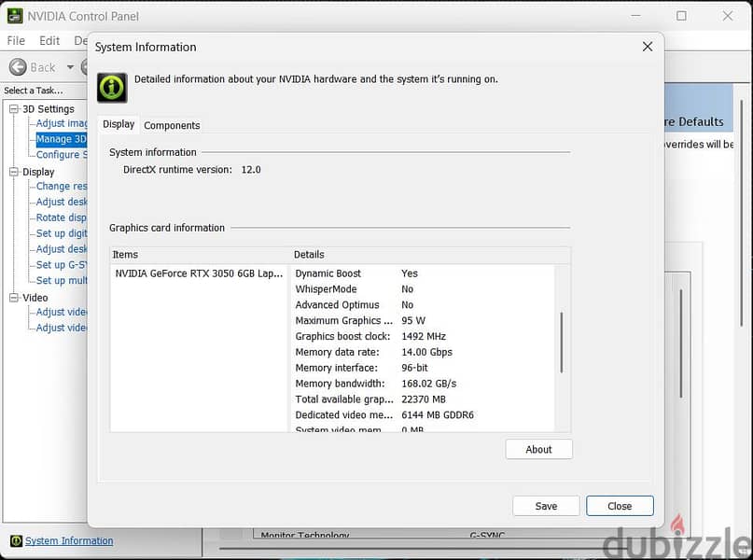This screenshot has width=753, height=560.
Task: Collapse the 3D Settings tree node
Action: 14,109
